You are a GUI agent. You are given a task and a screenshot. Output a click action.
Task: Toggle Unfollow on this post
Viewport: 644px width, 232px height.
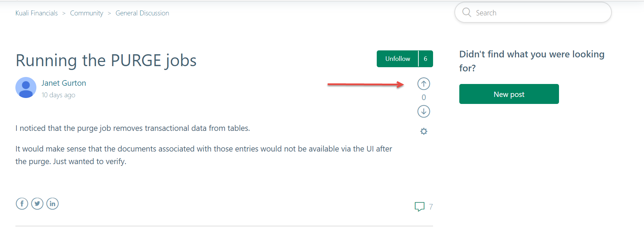point(397,59)
